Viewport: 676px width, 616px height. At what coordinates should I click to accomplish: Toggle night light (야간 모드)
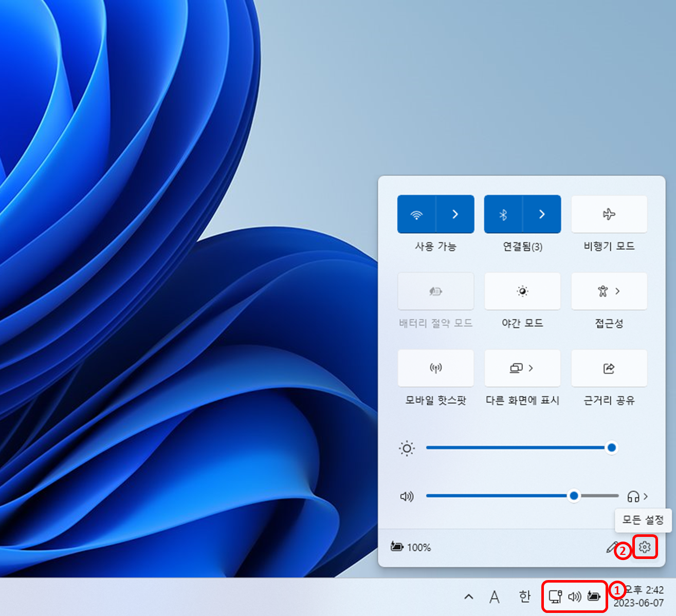pos(522,291)
